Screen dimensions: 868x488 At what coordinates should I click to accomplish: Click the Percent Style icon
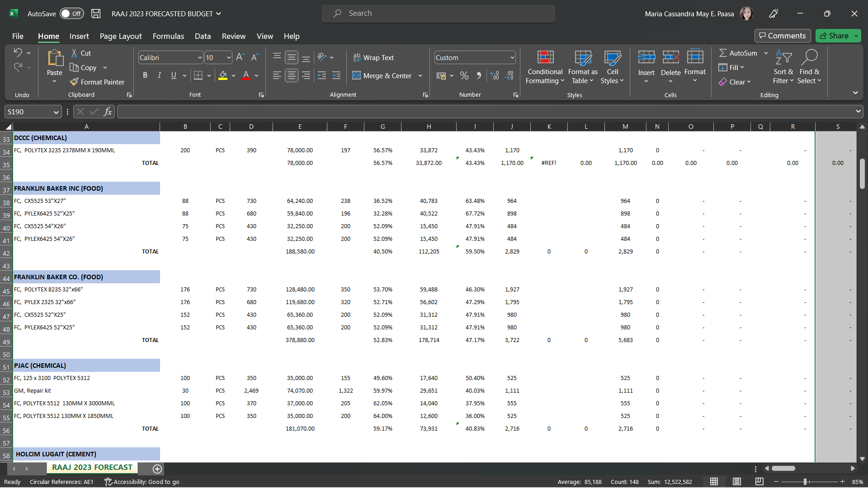pos(464,75)
